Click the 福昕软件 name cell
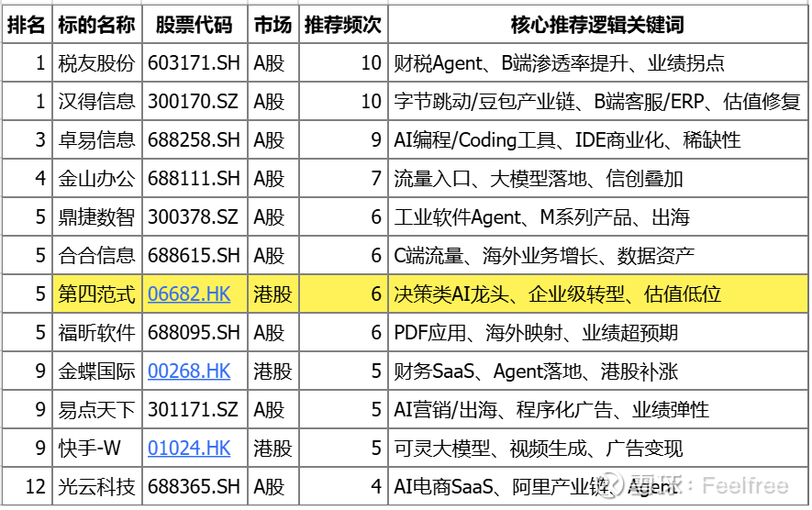 97,332
